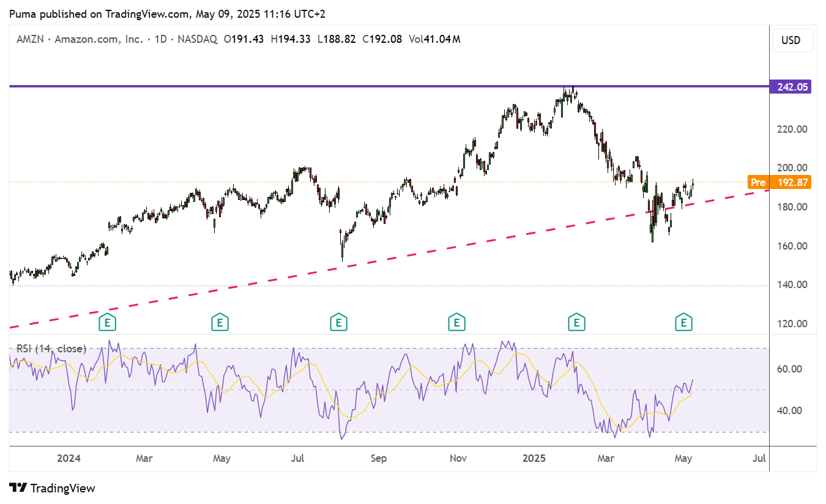Screen dimensions: 826x504
Task: Select the 242.05 price level label
Action: (791, 87)
